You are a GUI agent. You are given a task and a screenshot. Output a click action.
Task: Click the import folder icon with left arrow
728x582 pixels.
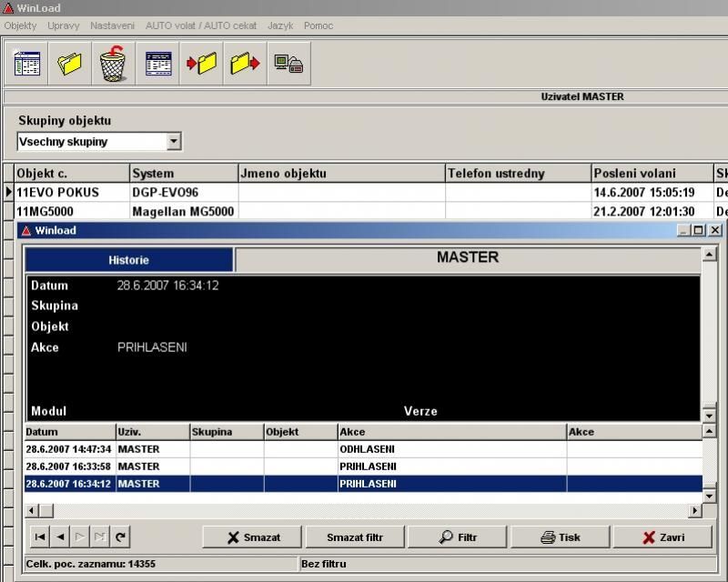coord(201,64)
